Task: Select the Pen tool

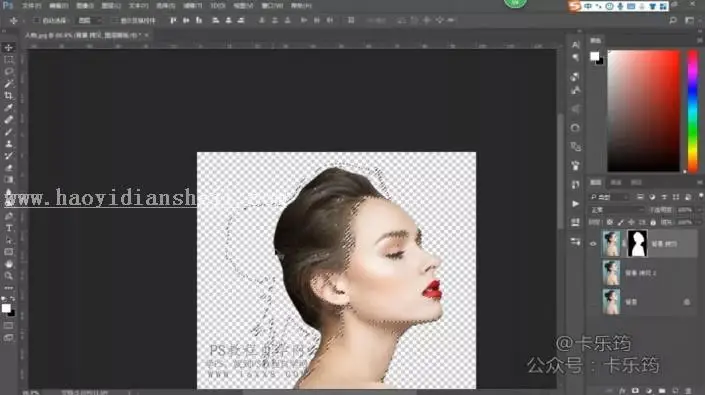Action: pos(9,216)
